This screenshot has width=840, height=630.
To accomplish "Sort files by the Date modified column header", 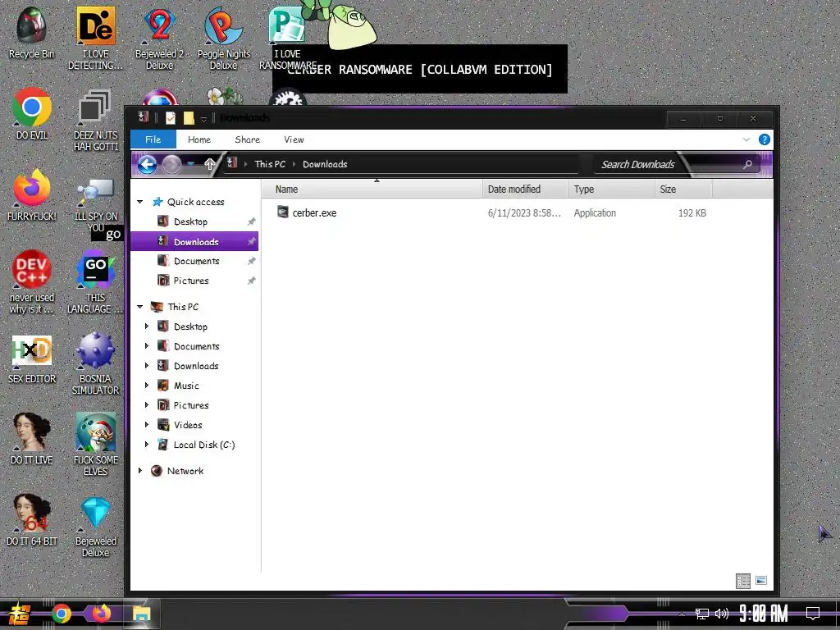I will 526,189.
